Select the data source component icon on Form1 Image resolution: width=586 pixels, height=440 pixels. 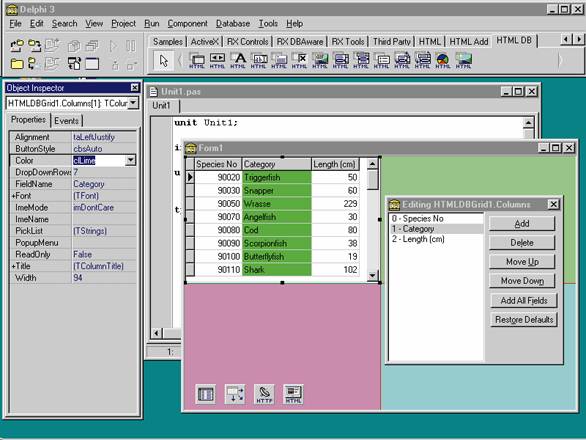(x=235, y=394)
